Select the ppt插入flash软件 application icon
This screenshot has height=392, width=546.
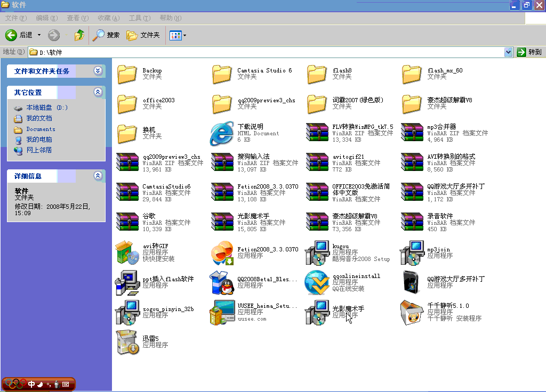[127, 282]
